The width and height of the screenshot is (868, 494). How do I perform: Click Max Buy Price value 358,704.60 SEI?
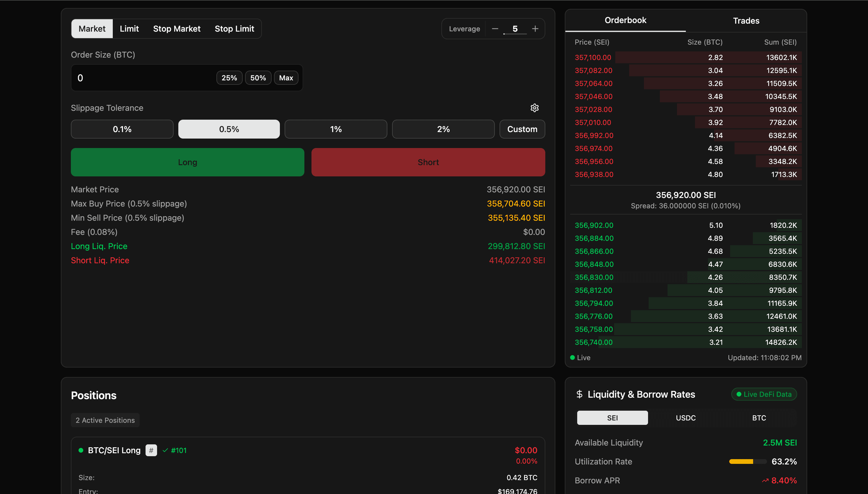pyautogui.click(x=516, y=204)
